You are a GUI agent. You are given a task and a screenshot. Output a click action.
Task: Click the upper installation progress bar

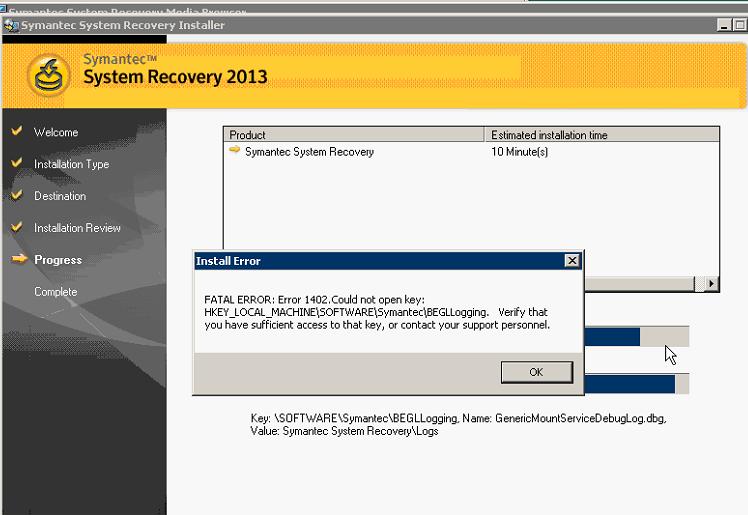coord(636,337)
